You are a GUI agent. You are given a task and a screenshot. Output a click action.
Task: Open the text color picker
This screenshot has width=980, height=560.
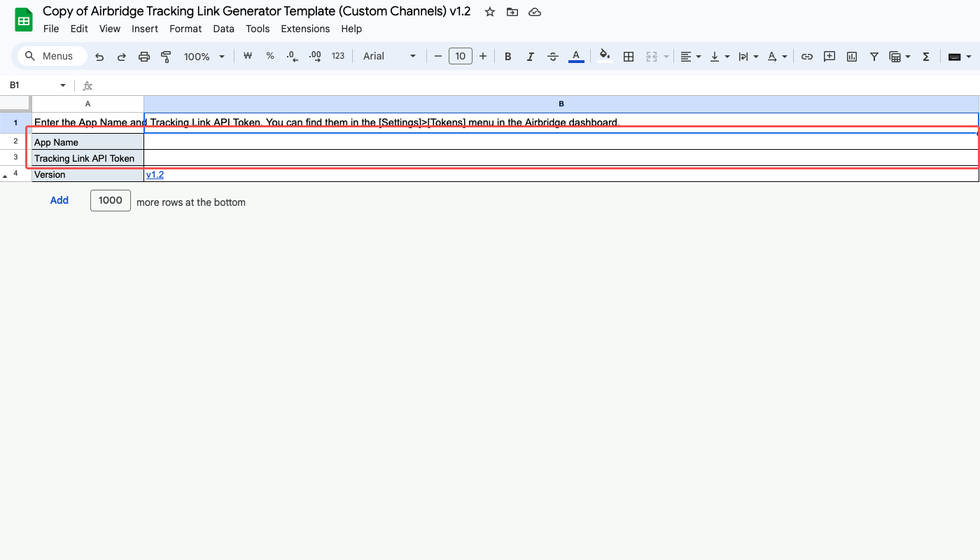click(x=576, y=56)
